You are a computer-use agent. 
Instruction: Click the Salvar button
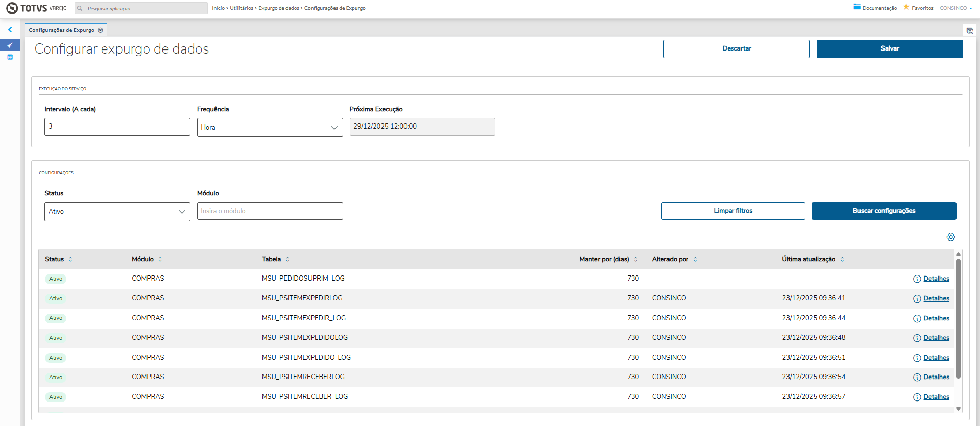click(889, 49)
